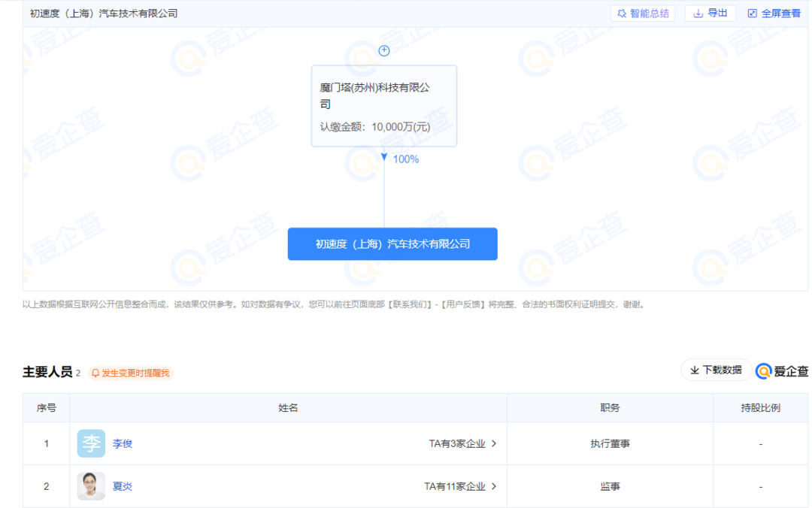Click 职务 column header
The image size is (812, 508).
point(610,408)
